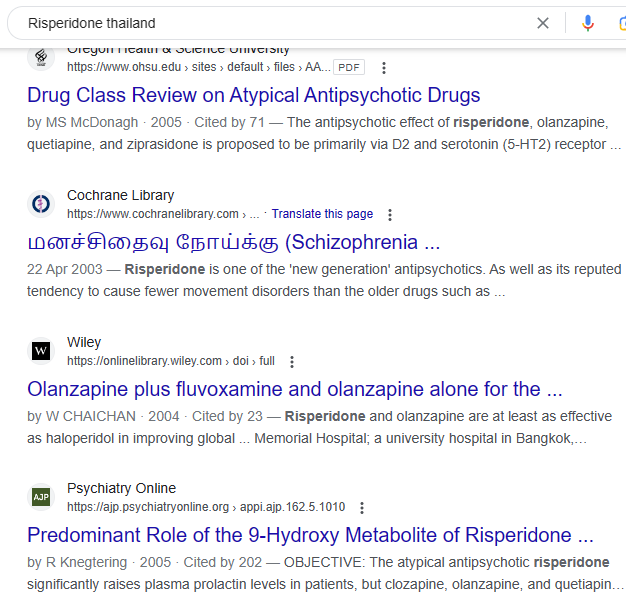Viewport: 626px width, 602px height.
Task: Click the Cochrane Library favicon
Action: (x=41, y=204)
